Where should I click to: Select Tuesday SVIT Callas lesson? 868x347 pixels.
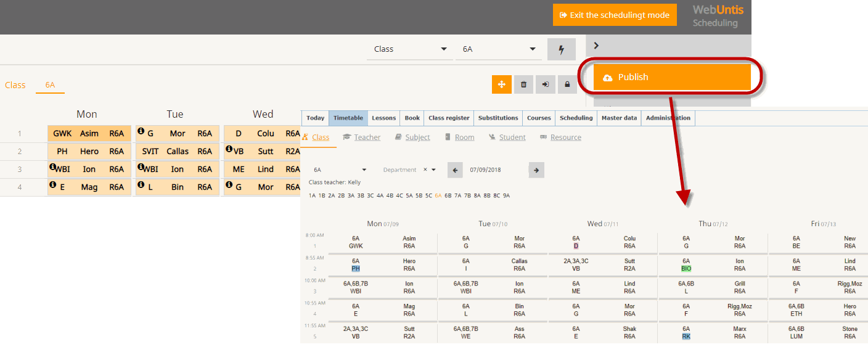(178, 152)
